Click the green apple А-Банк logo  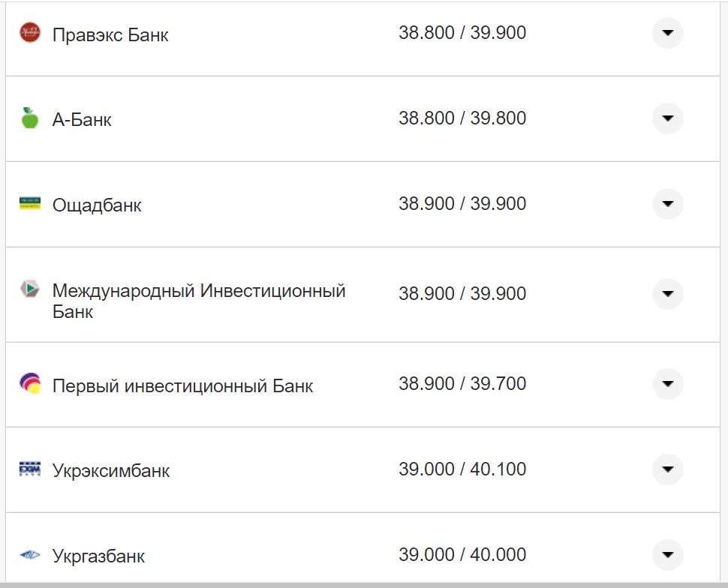(x=29, y=118)
